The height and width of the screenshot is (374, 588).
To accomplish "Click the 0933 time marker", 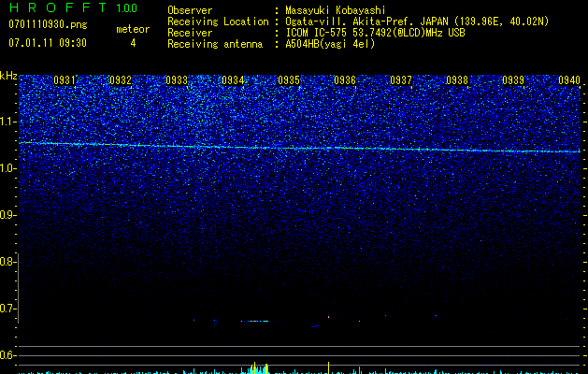I will point(177,80).
